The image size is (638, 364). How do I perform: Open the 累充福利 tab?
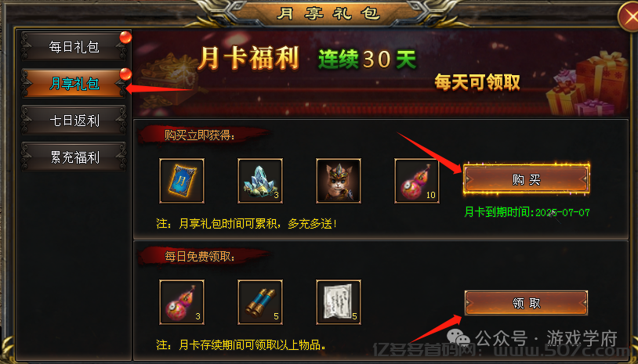pos(74,157)
